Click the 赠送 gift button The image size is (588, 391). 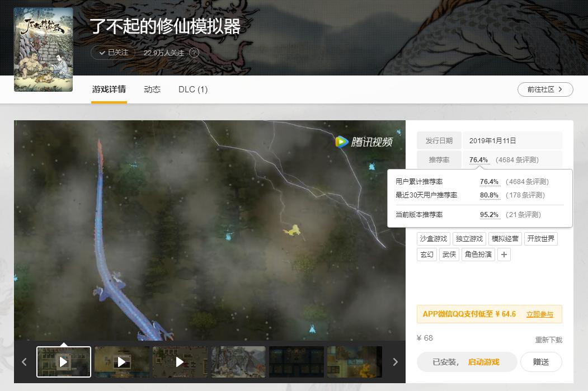click(540, 362)
